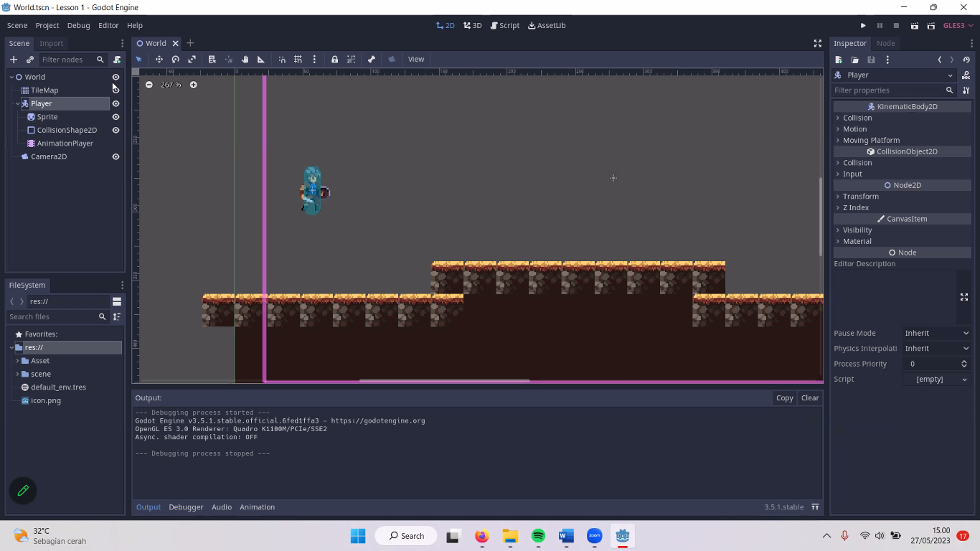The image size is (980, 551).
Task: Copy the Output log text
Action: pyautogui.click(x=785, y=398)
